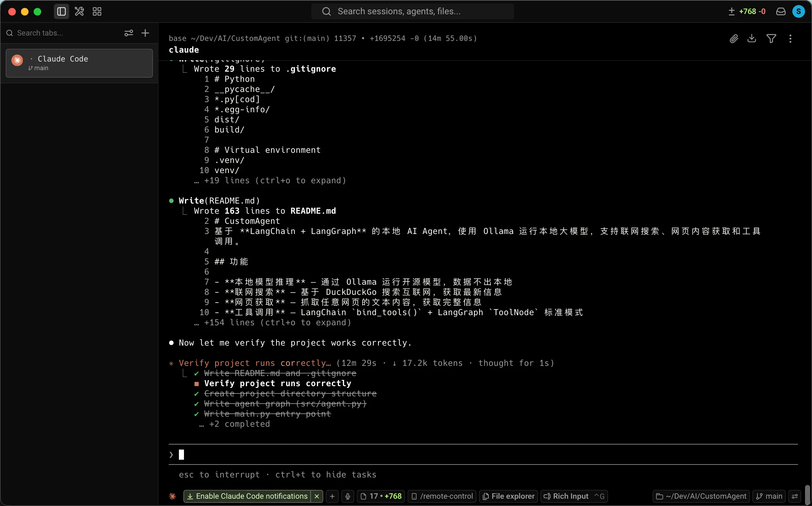Image resolution: width=812 pixels, height=506 pixels.
Task: Click the plus button in bottom toolbar
Action: (x=332, y=496)
